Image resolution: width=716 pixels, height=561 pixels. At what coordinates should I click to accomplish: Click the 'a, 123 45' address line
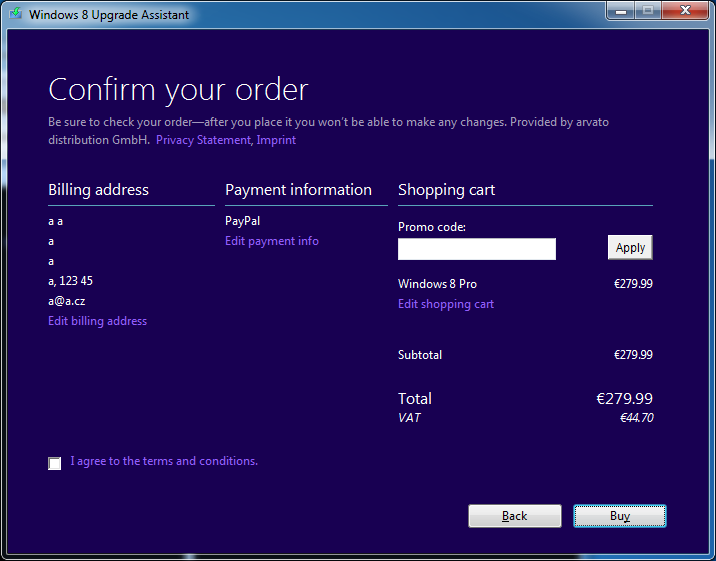click(70, 281)
